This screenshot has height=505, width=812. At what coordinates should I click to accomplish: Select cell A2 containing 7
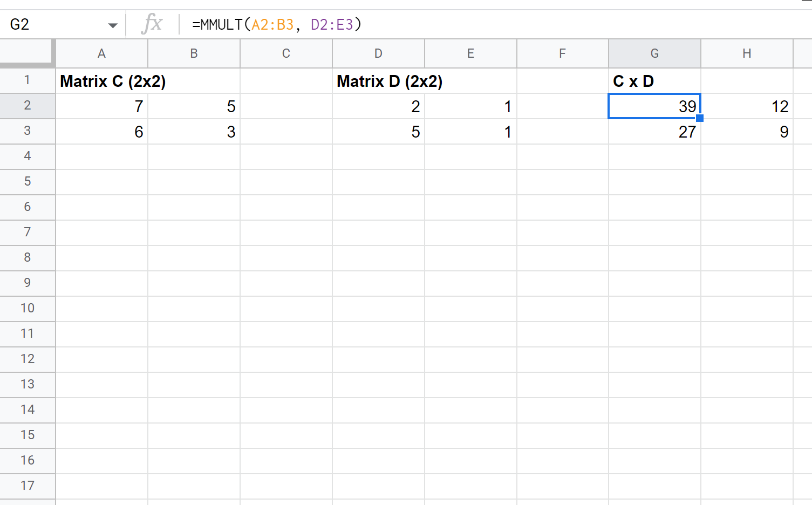point(101,106)
